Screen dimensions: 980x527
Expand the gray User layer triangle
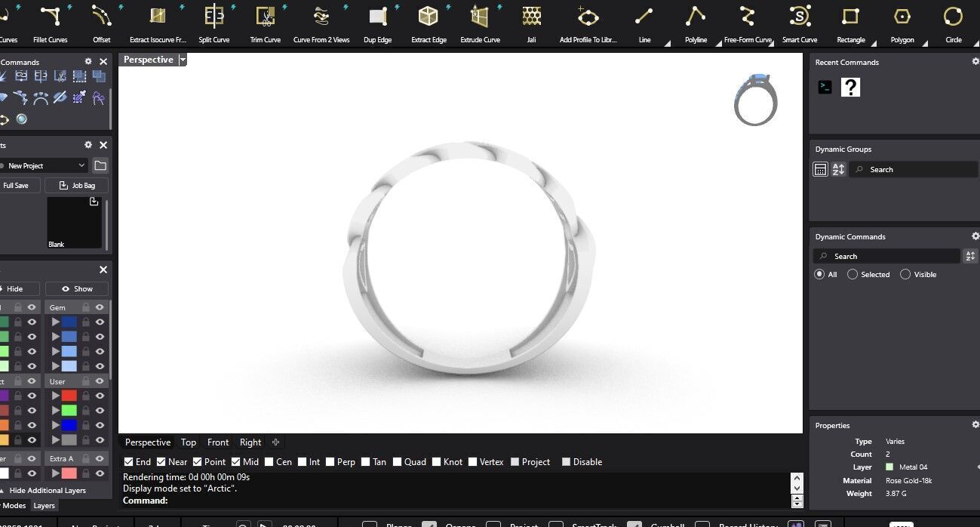coord(55,439)
